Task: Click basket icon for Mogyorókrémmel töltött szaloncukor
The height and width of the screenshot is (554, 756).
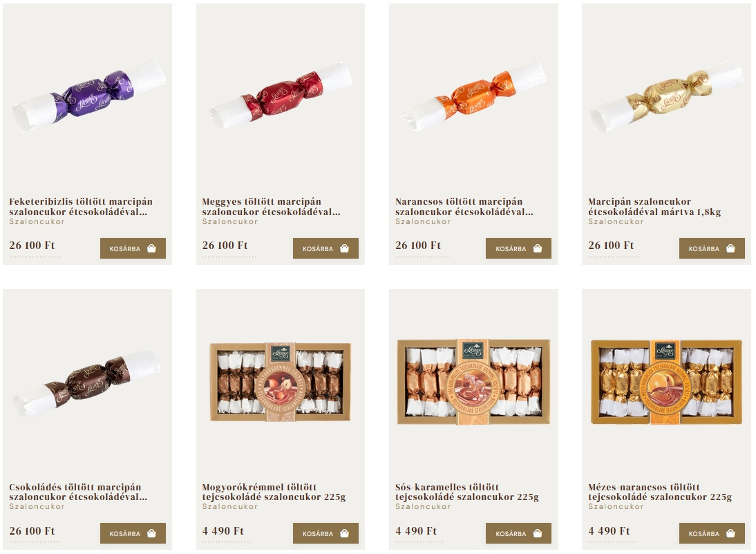Action: tap(344, 534)
